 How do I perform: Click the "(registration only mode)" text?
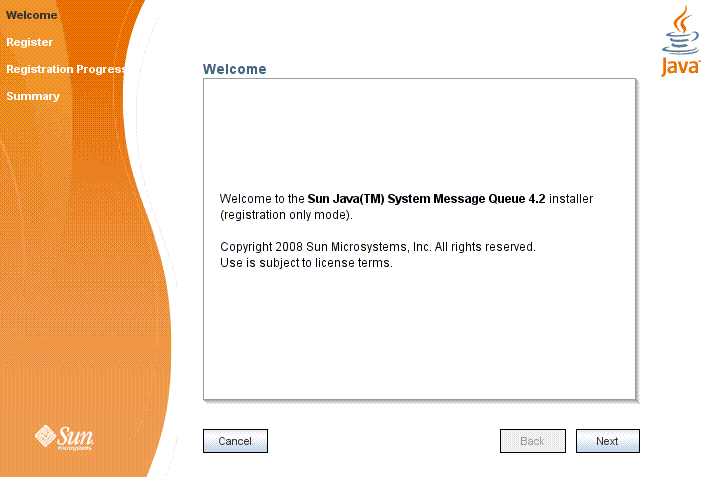[x=285, y=215]
